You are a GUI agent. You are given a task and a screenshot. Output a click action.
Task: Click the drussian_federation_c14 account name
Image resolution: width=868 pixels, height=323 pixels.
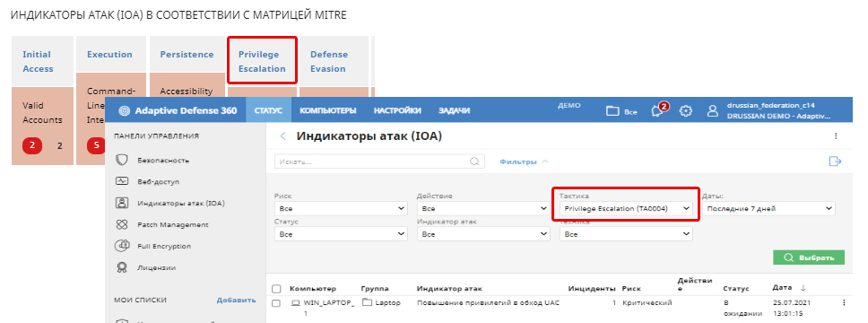[770, 105]
